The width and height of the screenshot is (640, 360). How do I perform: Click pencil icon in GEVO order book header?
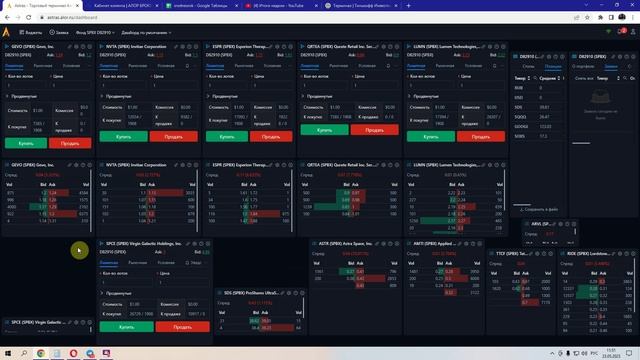(69, 165)
